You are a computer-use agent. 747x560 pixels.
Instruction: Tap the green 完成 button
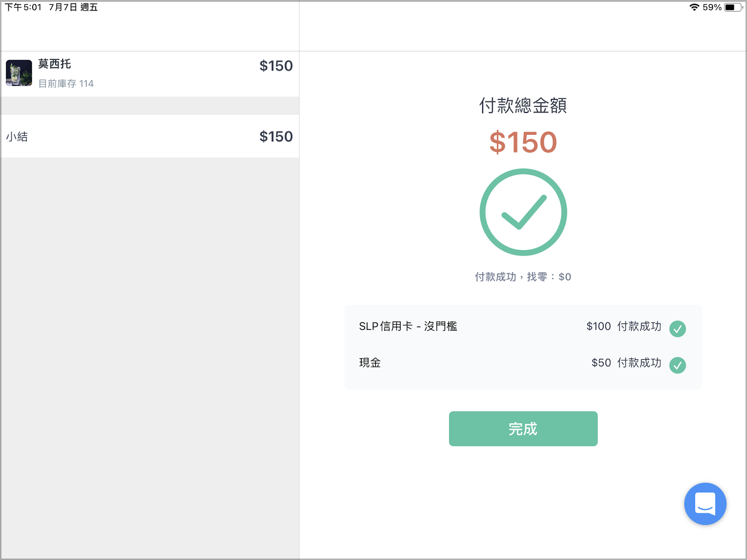tap(523, 428)
